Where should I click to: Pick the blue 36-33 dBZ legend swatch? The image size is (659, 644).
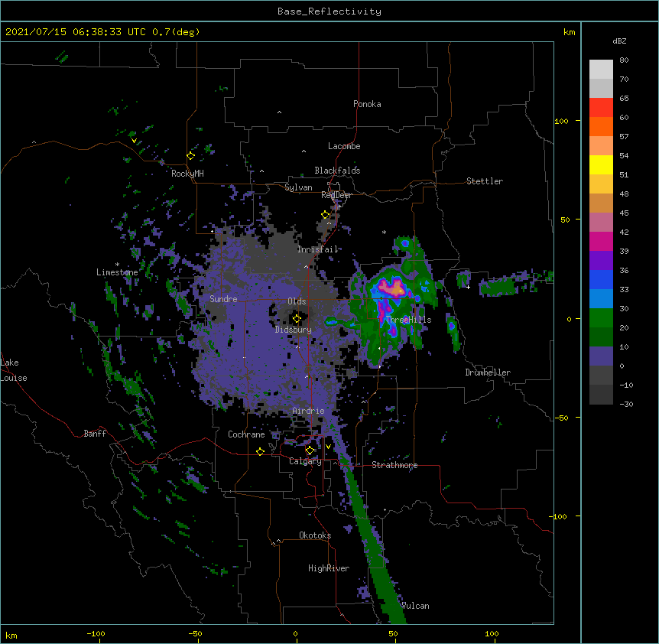(601, 279)
